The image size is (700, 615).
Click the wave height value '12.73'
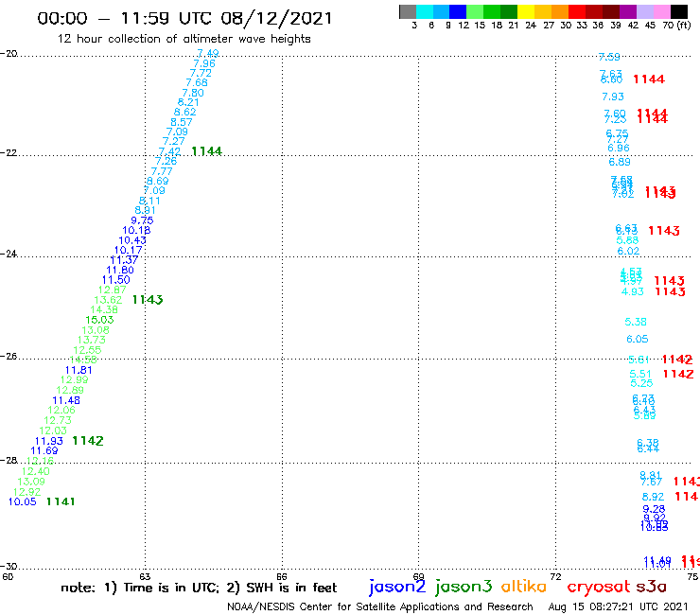click(58, 420)
